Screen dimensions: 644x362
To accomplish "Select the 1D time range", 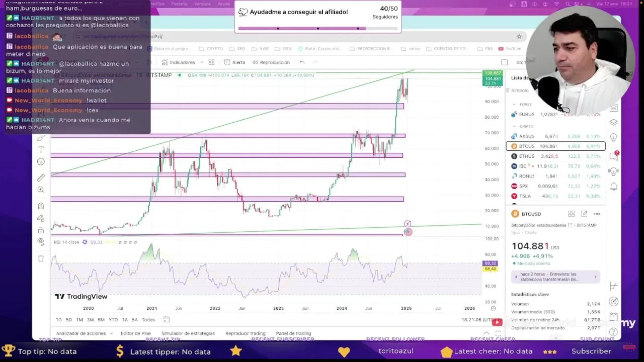I will [59, 320].
